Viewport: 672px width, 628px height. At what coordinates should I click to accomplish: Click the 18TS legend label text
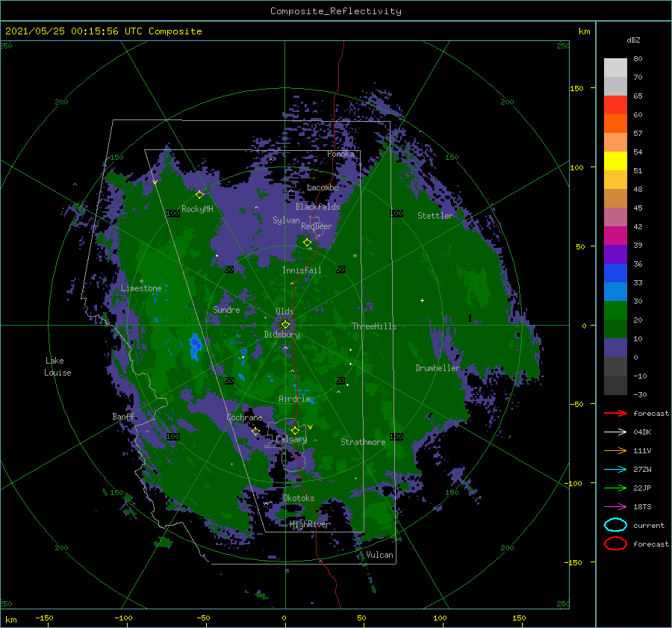(x=642, y=507)
